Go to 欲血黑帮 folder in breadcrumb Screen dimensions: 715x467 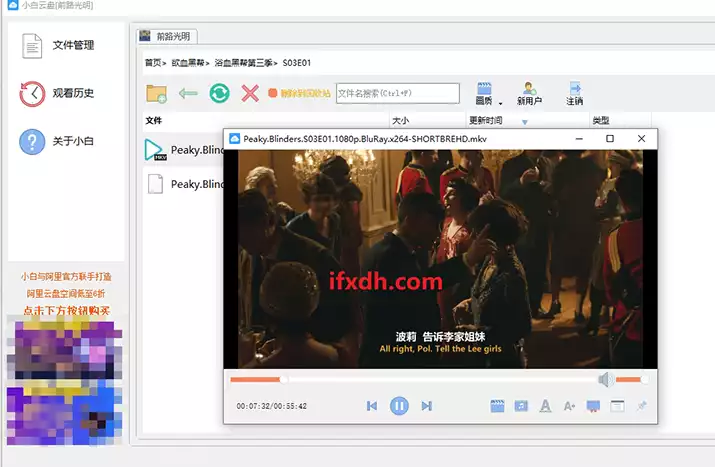[x=187, y=63]
